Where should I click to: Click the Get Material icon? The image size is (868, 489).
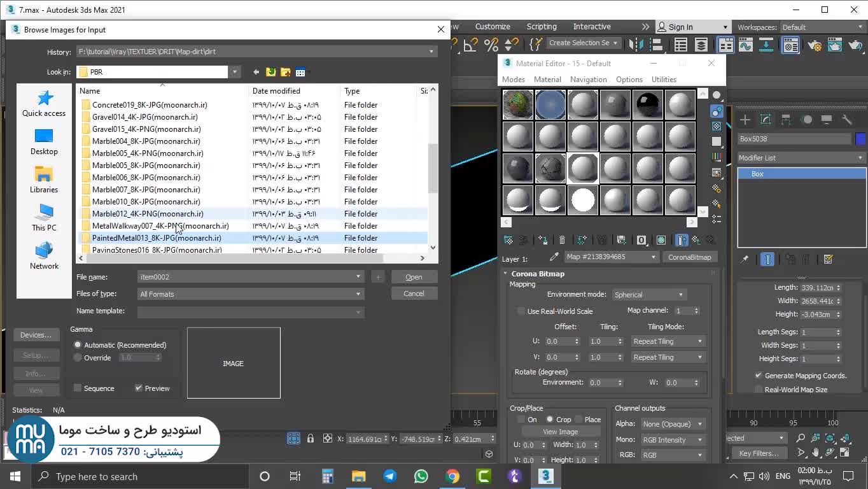[x=508, y=240]
